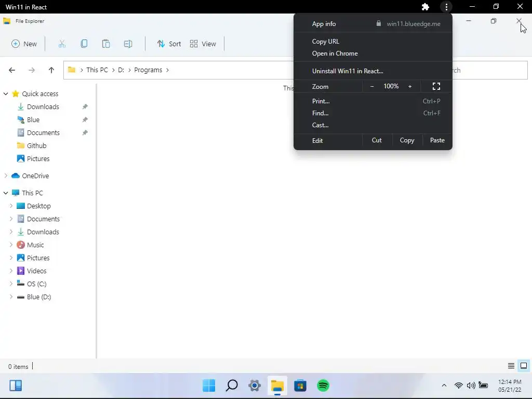The width and height of the screenshot is (532, 399).
Task: Select the OS (C:) drive
Action: pos(37,284)
